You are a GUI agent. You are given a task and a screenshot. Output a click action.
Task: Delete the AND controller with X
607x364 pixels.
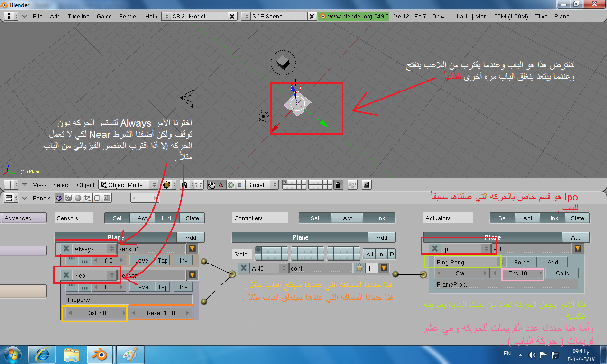[244, 268]
